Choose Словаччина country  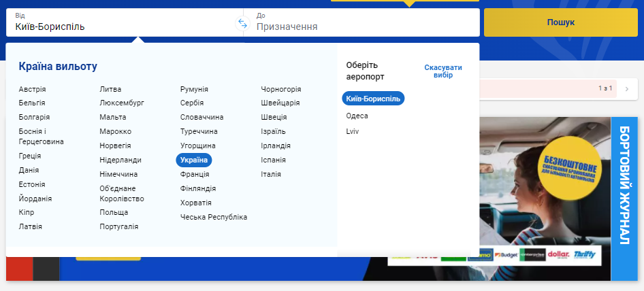point(202,117)
